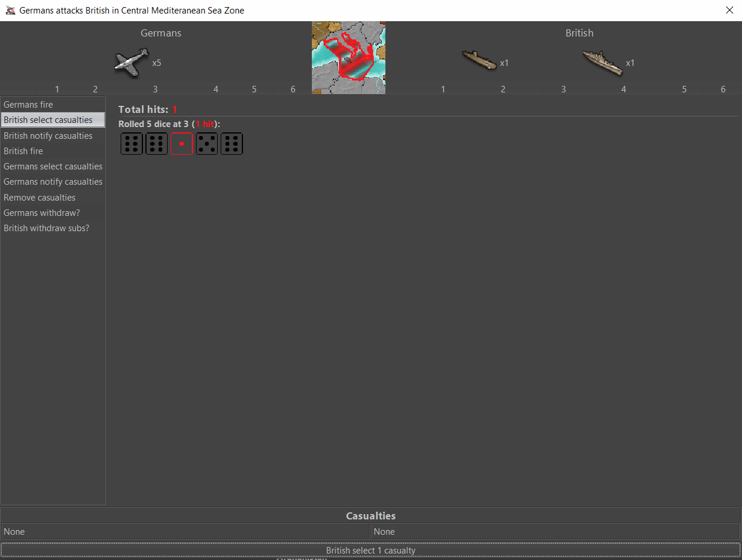The width and height of the screenshot is (742, 560).
Task: Click the red-outlined die showing one
Action: 182,144
